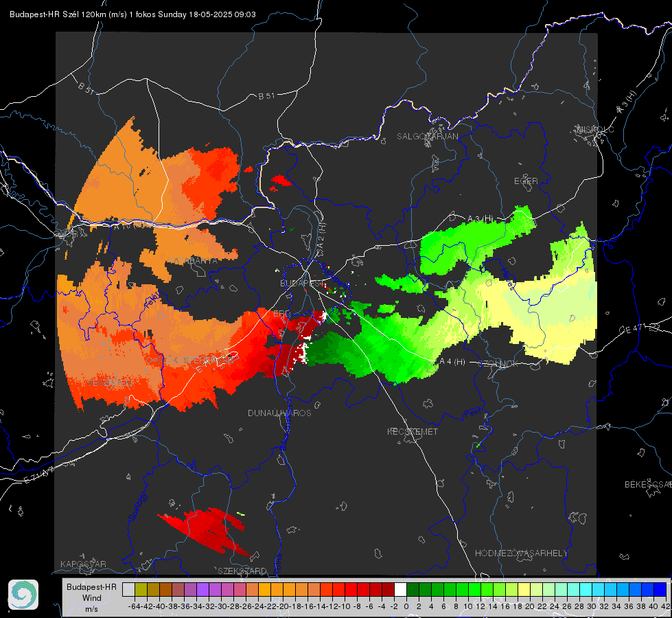Click the HÓDMEZŐVÁSÁRHELY city label
672x618 pixels.
tap(521, 553)
